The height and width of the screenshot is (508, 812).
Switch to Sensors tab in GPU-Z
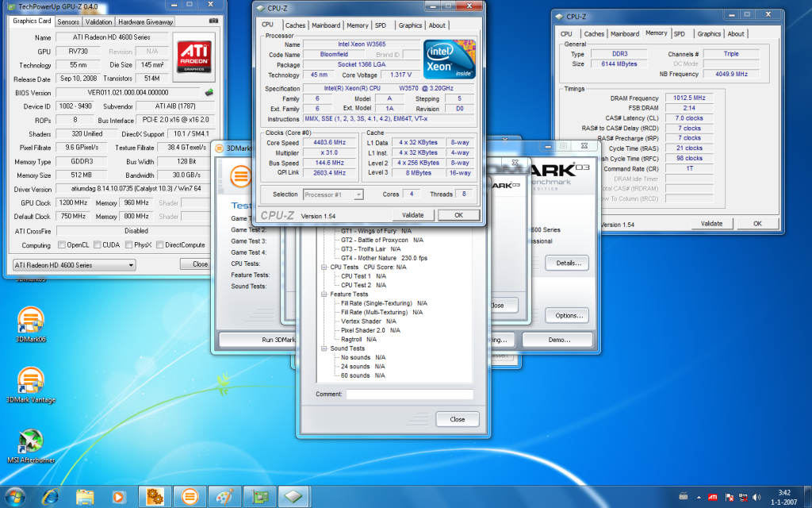coord(68,21)
